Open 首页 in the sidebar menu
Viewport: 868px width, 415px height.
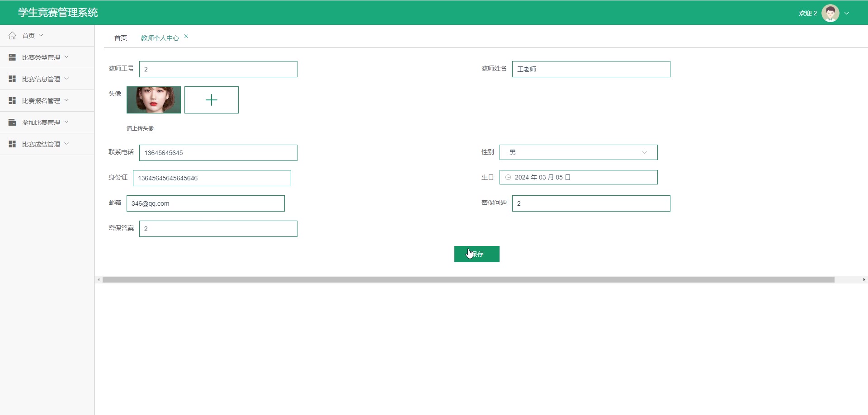click(47, 36)
